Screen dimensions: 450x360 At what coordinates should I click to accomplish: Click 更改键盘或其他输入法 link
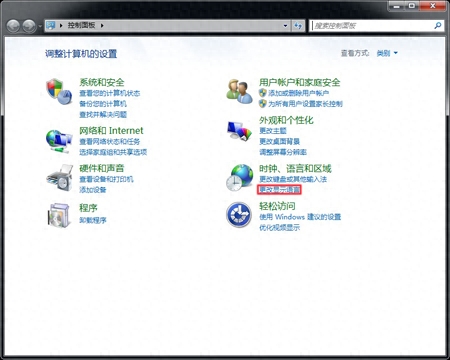coord(293,179)
